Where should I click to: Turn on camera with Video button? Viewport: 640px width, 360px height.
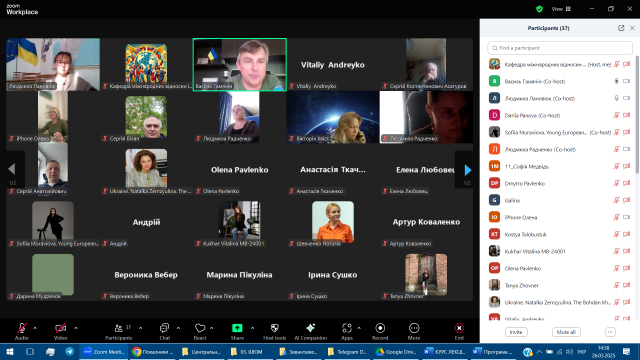[x=60, y=328]
